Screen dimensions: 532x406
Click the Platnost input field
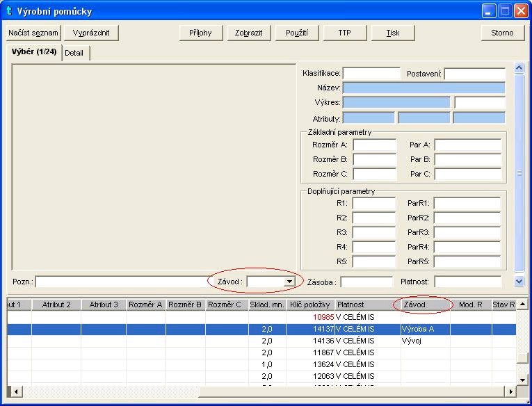pyautogui.click(x=468, y=282)
